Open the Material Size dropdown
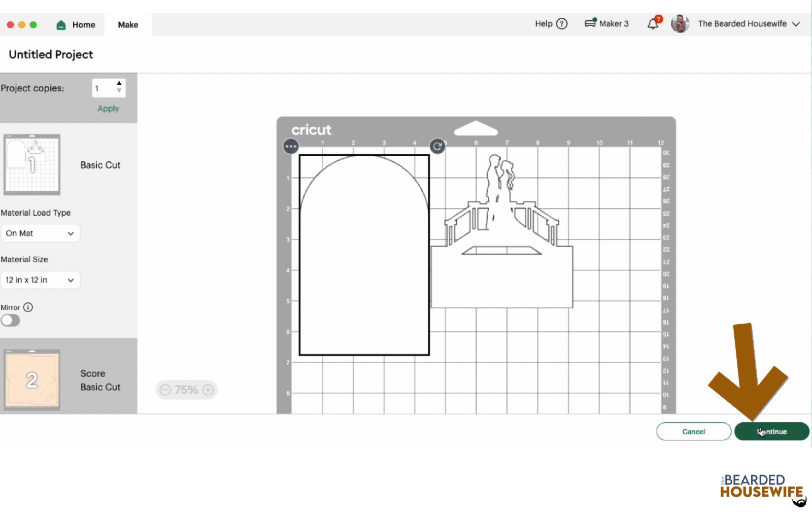Image resolution: width=812 pixels, height=516 pixels. click(40, 280)
